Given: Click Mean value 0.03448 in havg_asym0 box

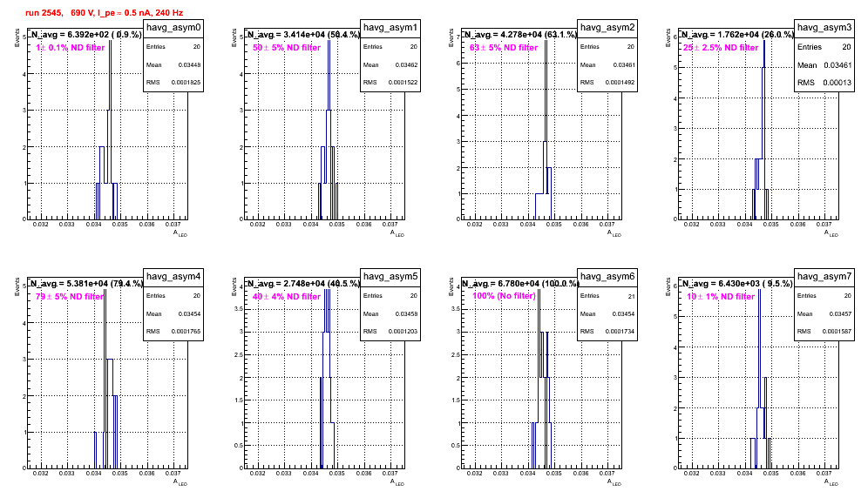Looking at the screenshot, I should point(189,64).
